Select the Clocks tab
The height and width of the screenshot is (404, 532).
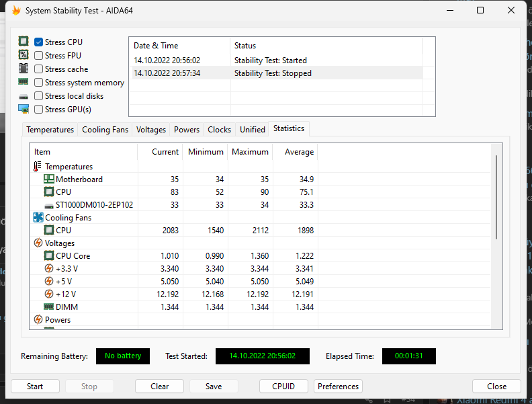[219, 130]
